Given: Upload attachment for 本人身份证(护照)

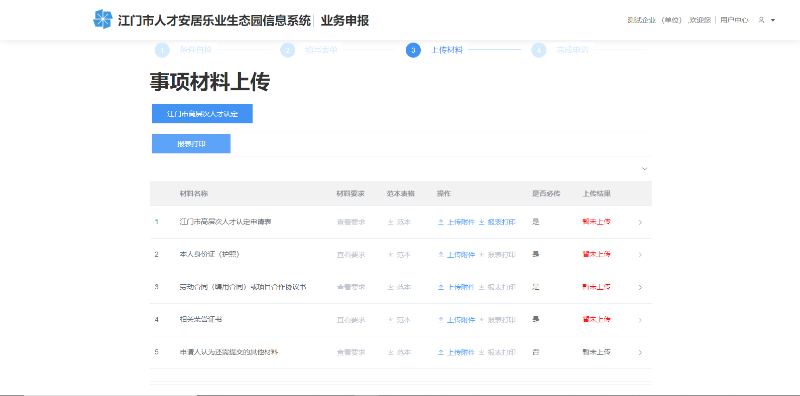Looking at the screenshot, I should (x=457, y=255).
